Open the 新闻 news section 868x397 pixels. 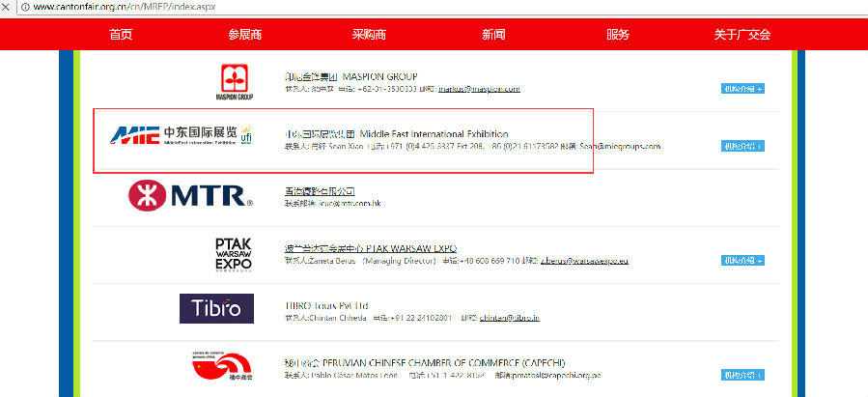pos(493,35)
